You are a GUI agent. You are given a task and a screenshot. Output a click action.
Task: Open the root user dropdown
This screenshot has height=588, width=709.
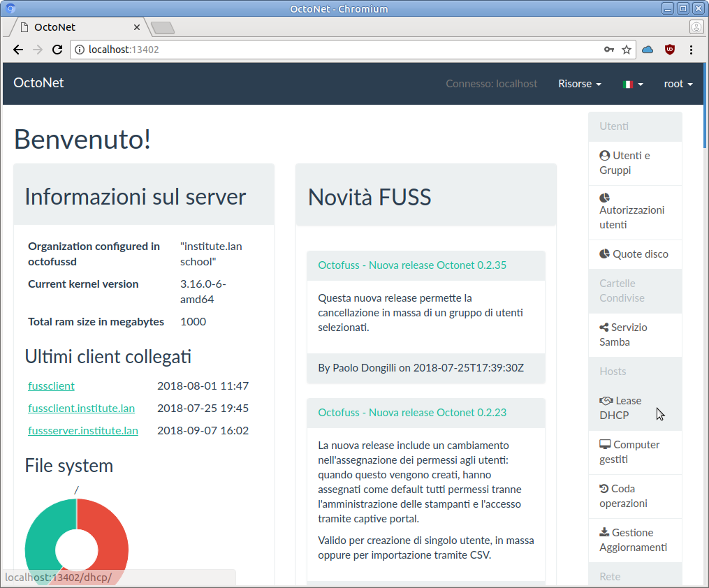pos(678,84)
